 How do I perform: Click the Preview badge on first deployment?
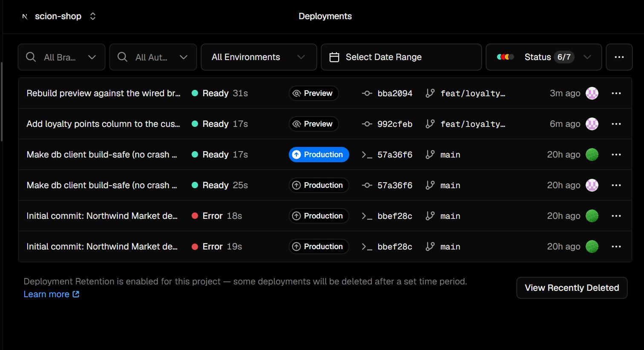point(313,93)
